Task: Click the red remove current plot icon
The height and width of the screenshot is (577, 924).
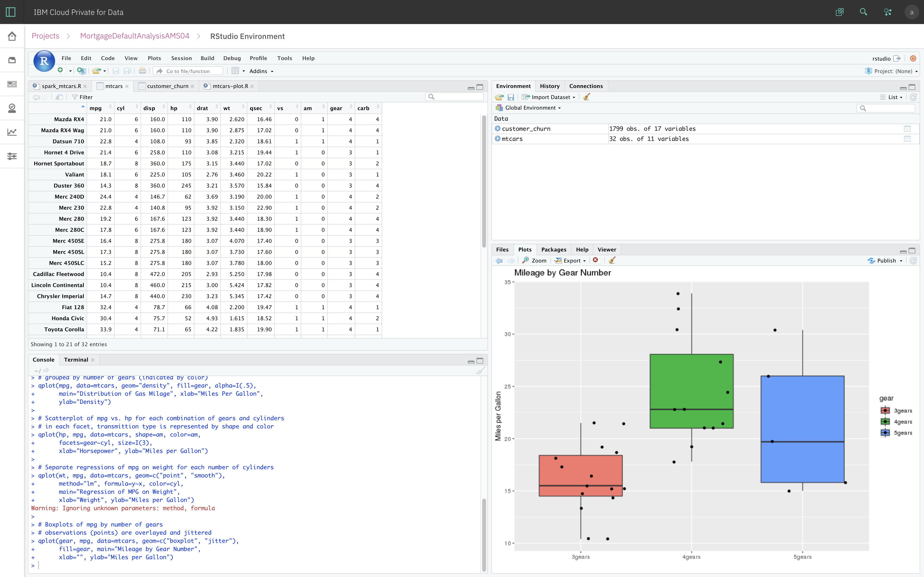Action: (x=595, y=260)
